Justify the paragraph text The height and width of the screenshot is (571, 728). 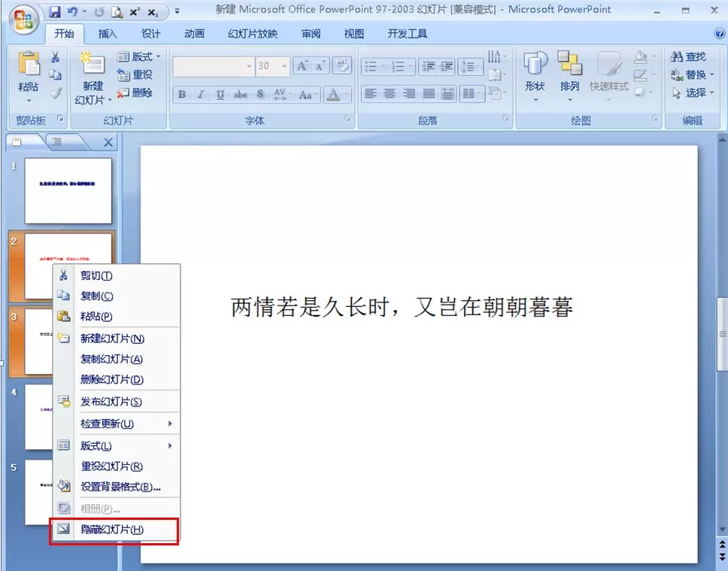429,94
